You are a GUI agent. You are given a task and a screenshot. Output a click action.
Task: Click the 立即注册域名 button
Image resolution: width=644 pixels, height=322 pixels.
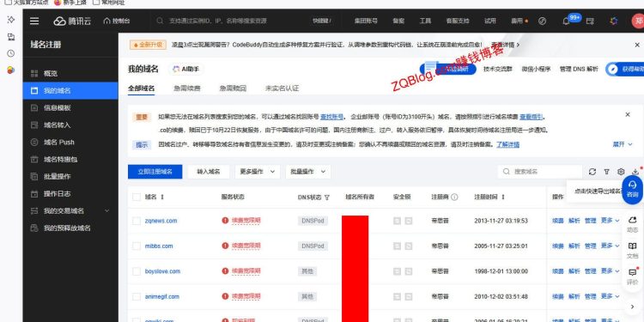click(x=155, y=172)
